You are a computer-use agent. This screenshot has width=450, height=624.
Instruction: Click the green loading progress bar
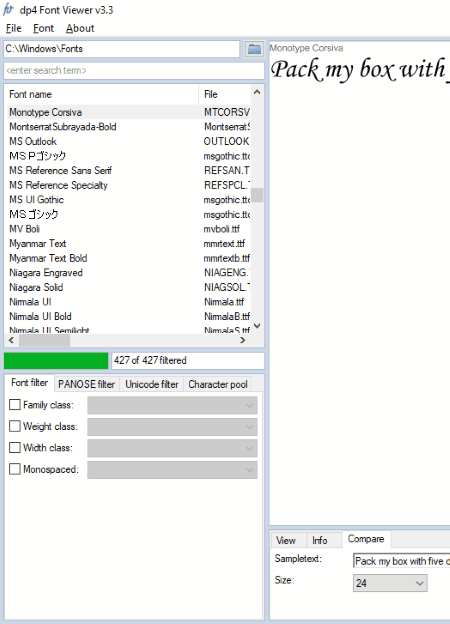click(x=56, y=361)
